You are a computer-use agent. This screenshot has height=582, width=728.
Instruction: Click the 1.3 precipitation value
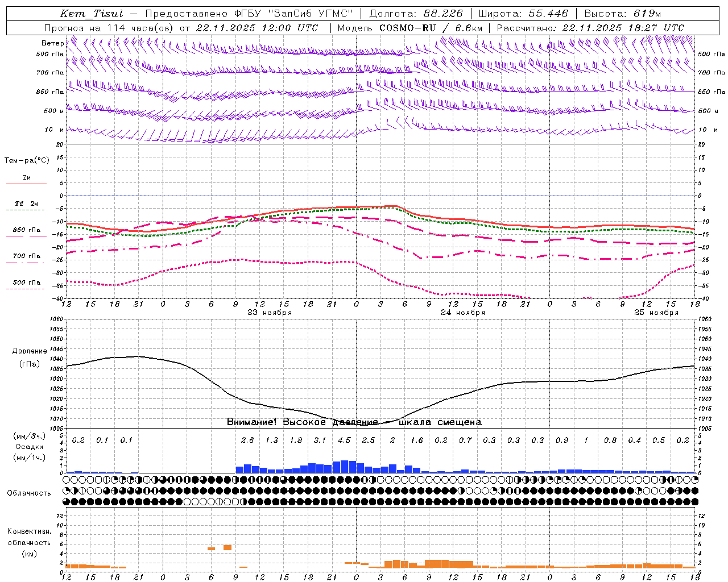272,440
